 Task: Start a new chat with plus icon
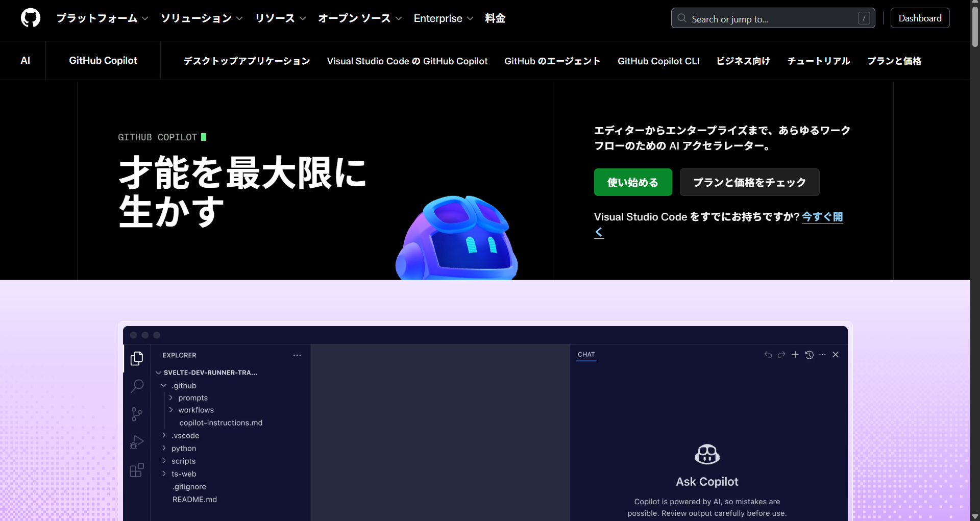pos(795,355)
